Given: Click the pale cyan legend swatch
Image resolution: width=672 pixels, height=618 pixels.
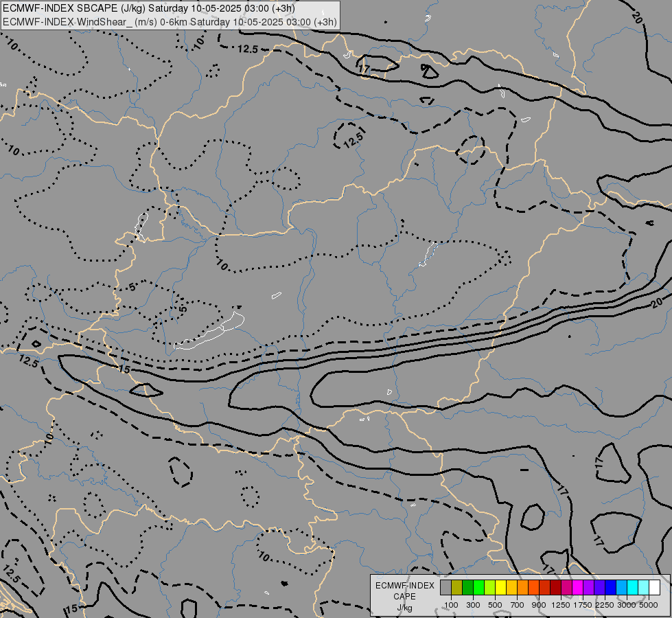Looking at the screenshot, I should 643,587.
